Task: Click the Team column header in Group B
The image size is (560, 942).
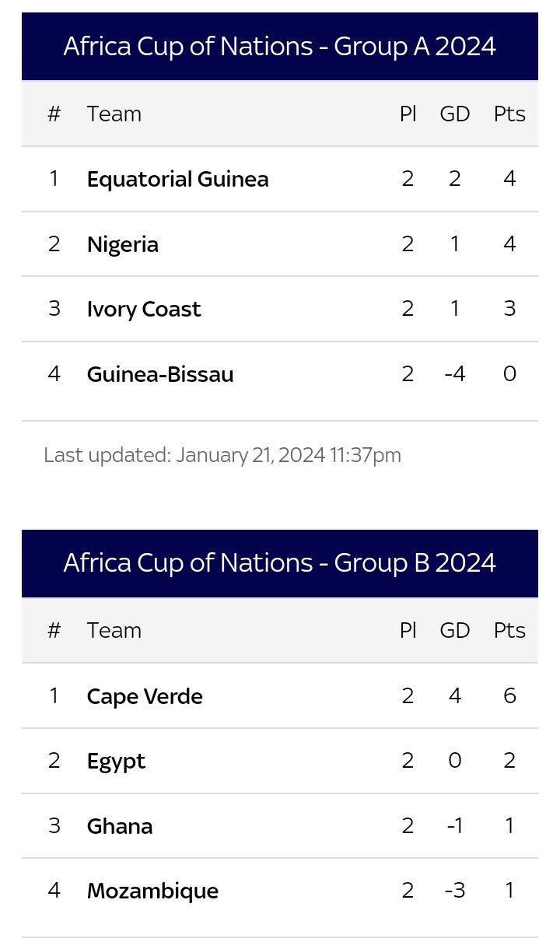Action: pos(114,630)
